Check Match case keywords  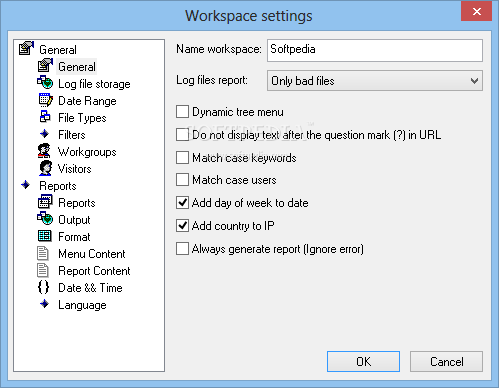[182, 157]
